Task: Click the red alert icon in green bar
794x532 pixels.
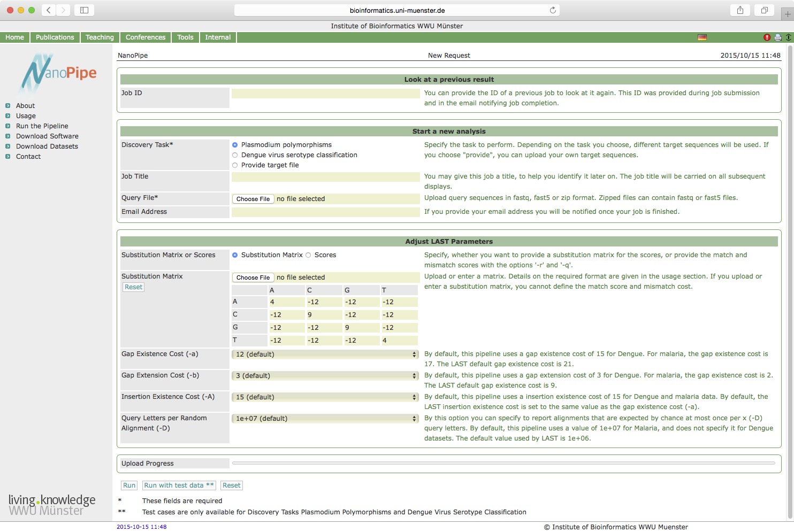Action: (x=767, y=37)
